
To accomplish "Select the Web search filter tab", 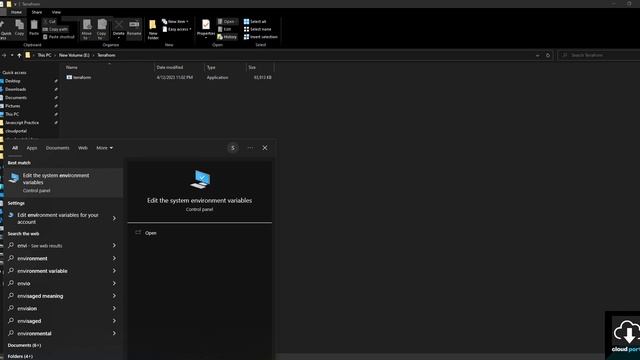I will [x=83, y=148].
